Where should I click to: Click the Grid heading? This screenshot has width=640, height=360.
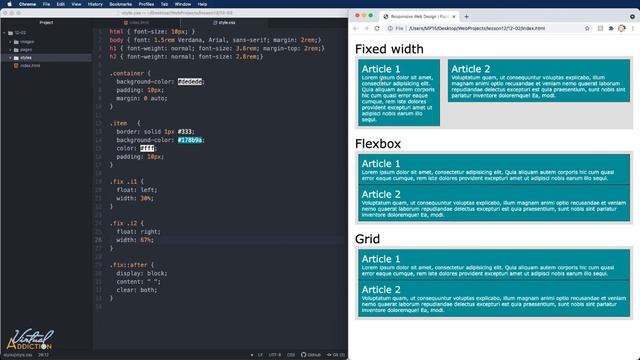tap(367, 239)
